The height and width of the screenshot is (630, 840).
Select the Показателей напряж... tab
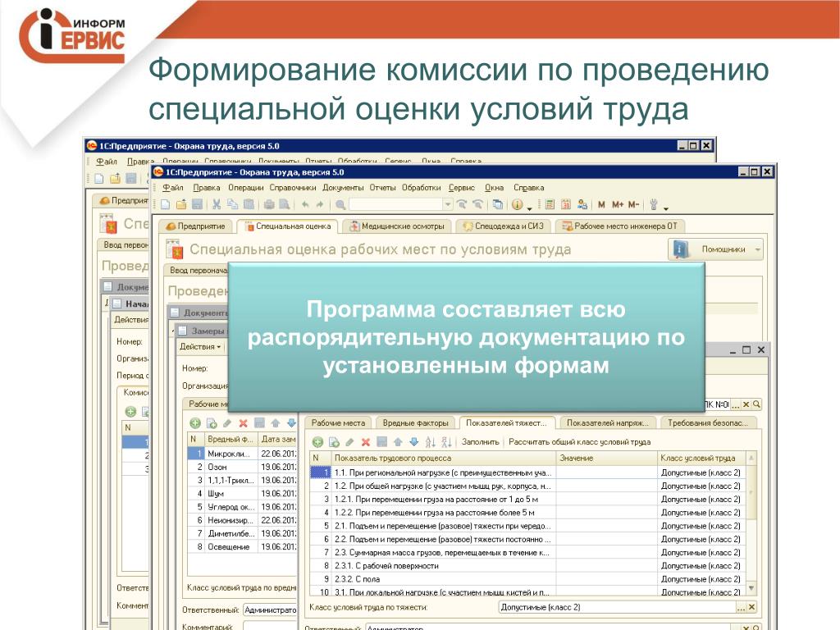(x=607, y=422)
